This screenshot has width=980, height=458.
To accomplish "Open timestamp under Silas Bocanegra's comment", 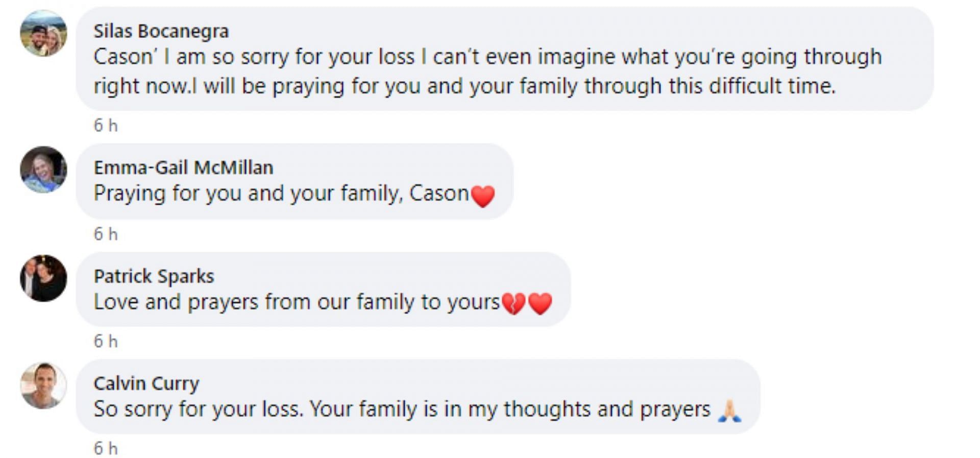I will click(x=106, y=126).
